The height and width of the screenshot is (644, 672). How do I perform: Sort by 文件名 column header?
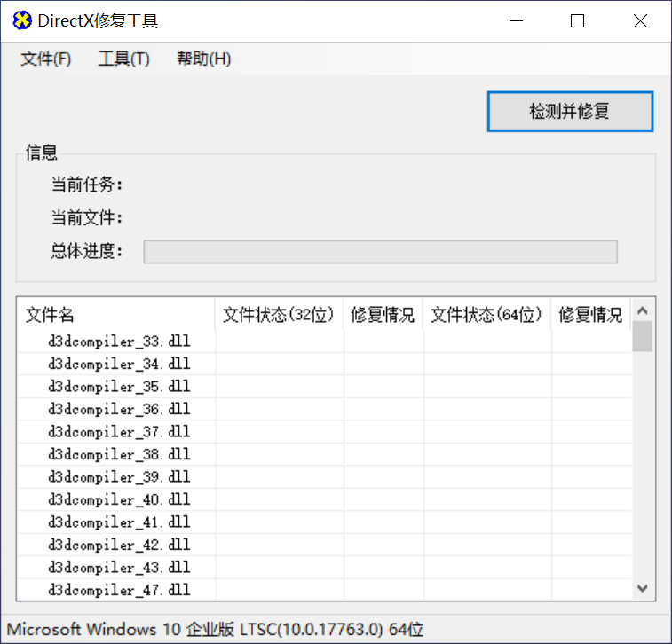(x=115, y=315)
